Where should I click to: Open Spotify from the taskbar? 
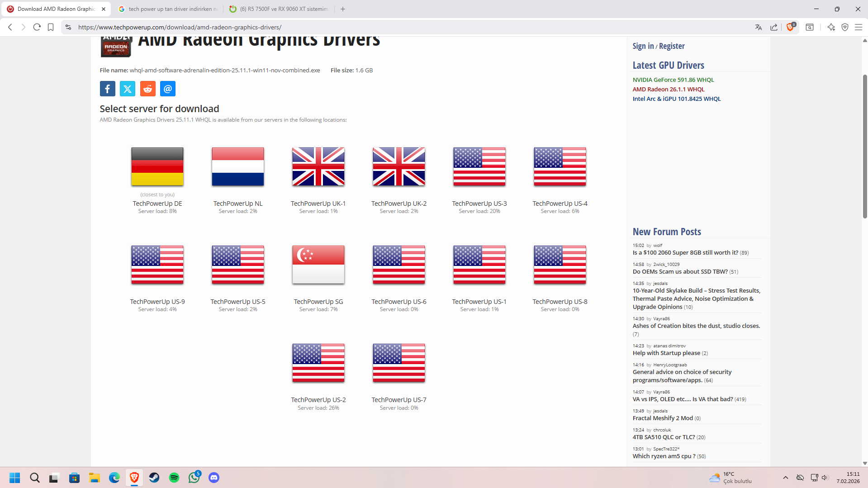[x=174, y=478]
